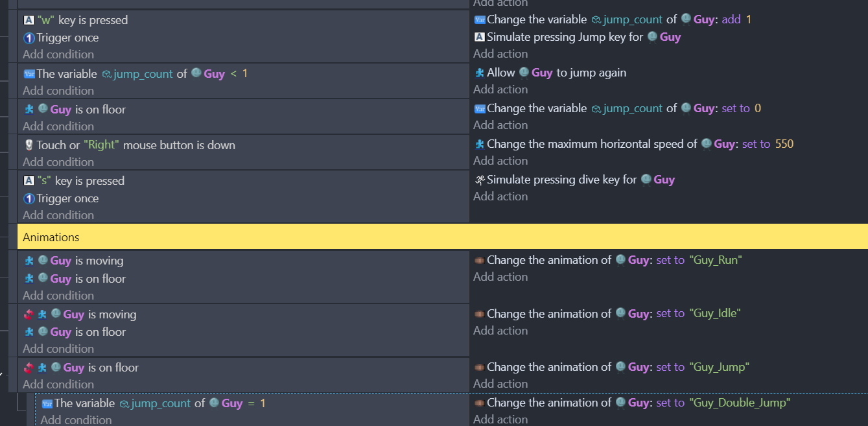Click Add condition under the jump_count = 1 condition
The height and width of the screenshot is (426, 868).
coord(76,420)
